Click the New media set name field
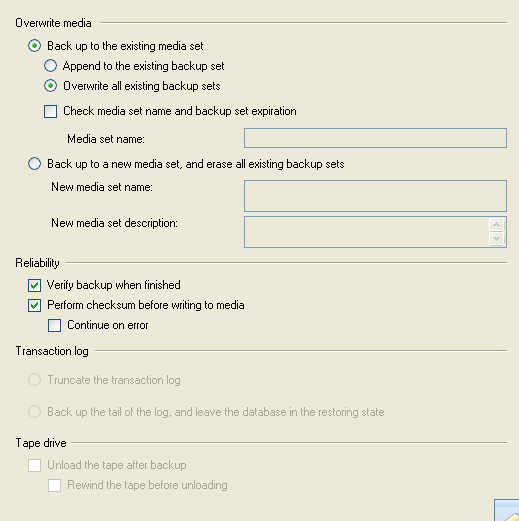 tap(375, 196)
